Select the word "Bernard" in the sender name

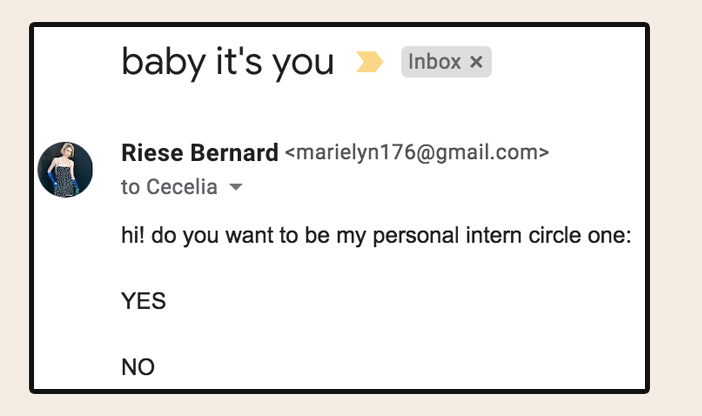coord(234,153)
